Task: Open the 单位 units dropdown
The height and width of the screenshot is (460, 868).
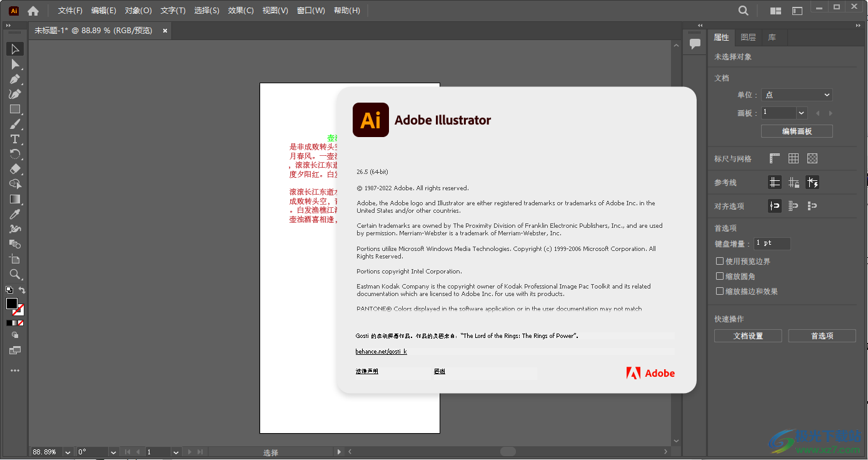Action: coord(797,95)
